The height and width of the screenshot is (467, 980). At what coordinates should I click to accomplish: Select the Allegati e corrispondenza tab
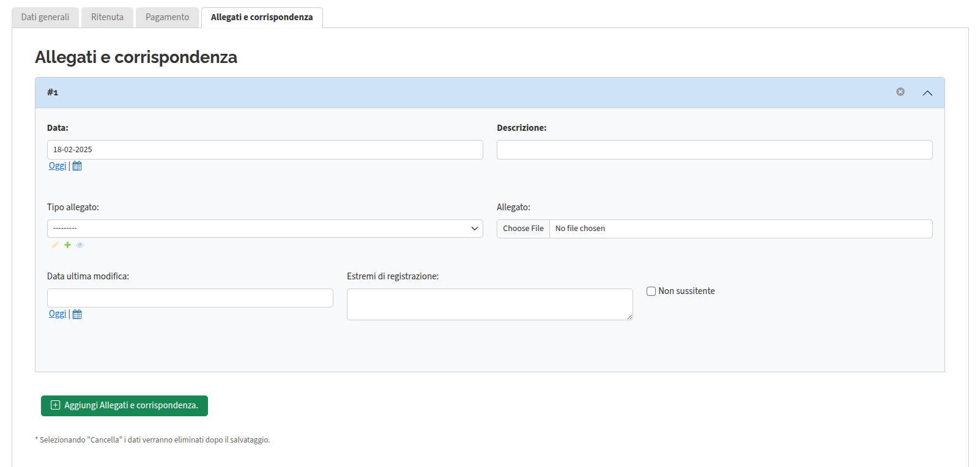[x=262, y=17]
